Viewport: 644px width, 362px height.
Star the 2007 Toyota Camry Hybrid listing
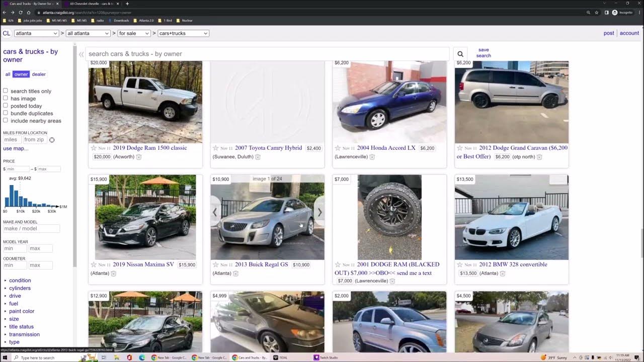point(215,148)
